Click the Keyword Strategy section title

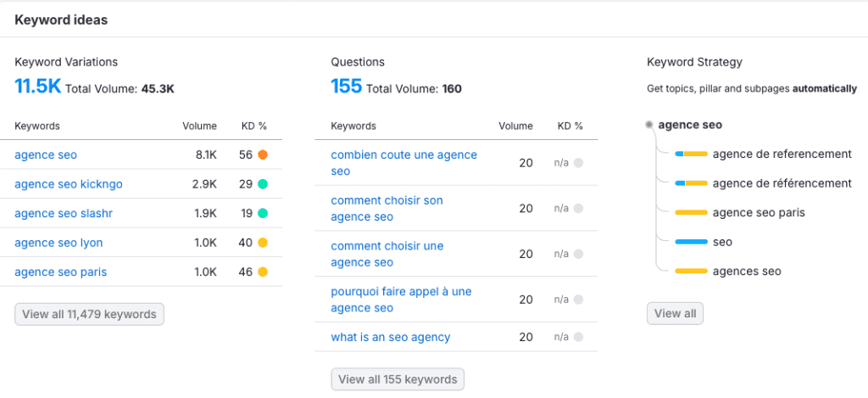click(x=694, y=62)
